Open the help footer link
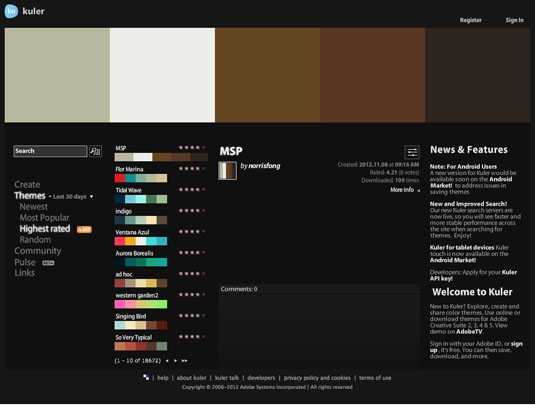535x405 pixels. point(163,378)
